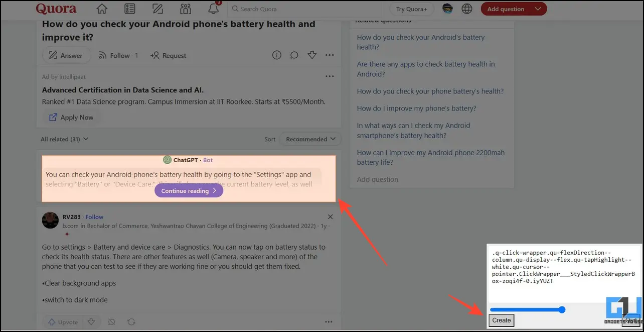644x332 pixels.
Task: Click Try Quora+ button
Action: (412, 9)
